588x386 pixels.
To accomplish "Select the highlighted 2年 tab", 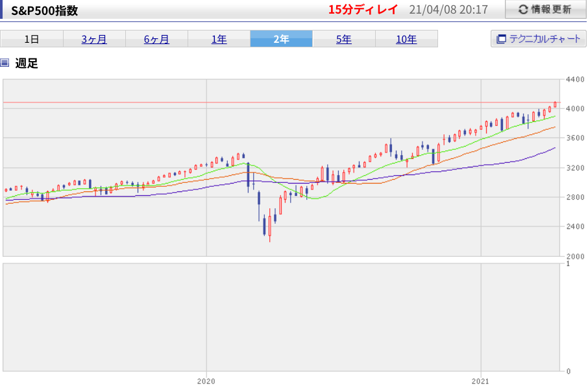I will (x=281, y=39).
